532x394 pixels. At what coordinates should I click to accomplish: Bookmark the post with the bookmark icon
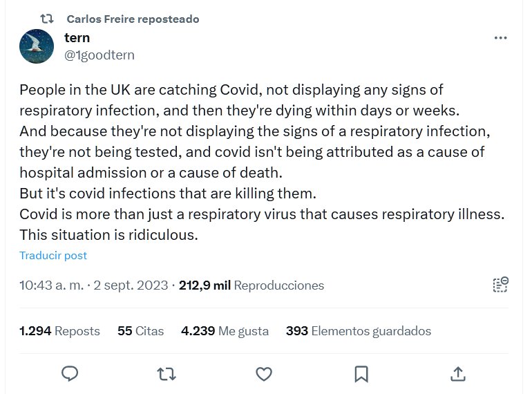coord(361,374)
